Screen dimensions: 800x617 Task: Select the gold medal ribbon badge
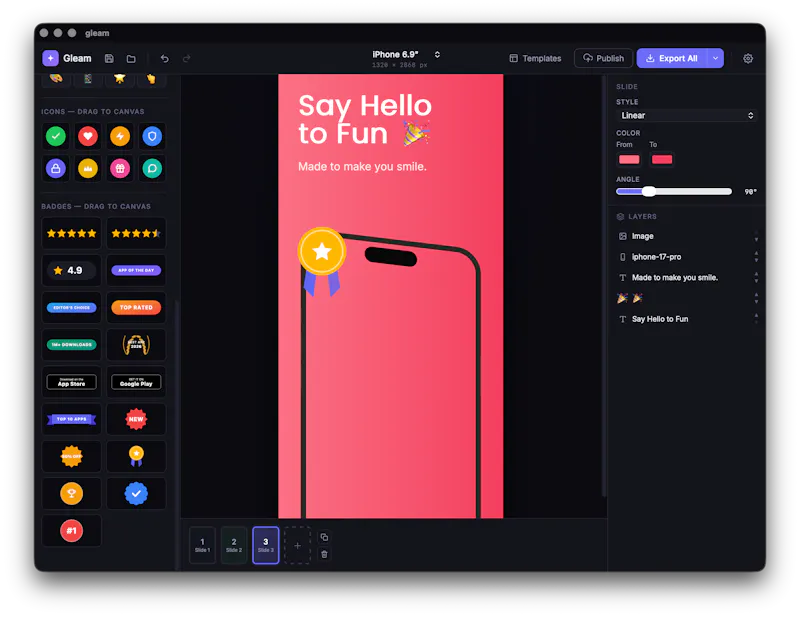pyautogui.click(x=136, y=456)
